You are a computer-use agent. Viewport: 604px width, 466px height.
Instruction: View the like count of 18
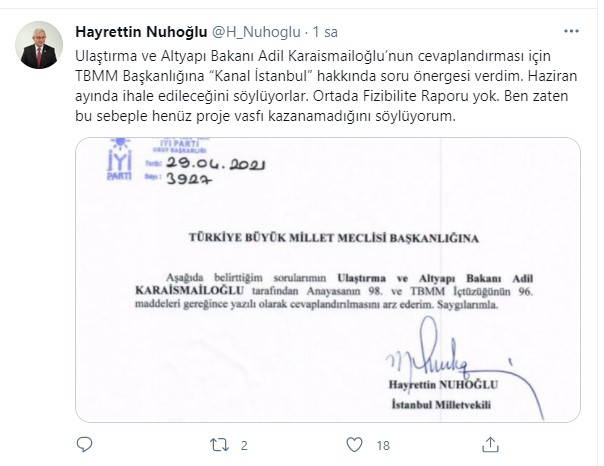(383, 446)
